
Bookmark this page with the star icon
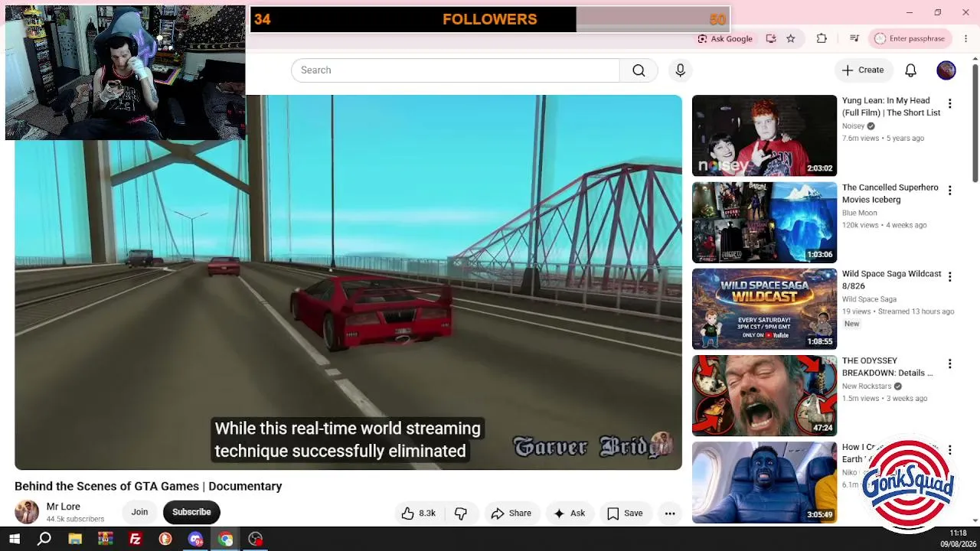click(791, 38)
